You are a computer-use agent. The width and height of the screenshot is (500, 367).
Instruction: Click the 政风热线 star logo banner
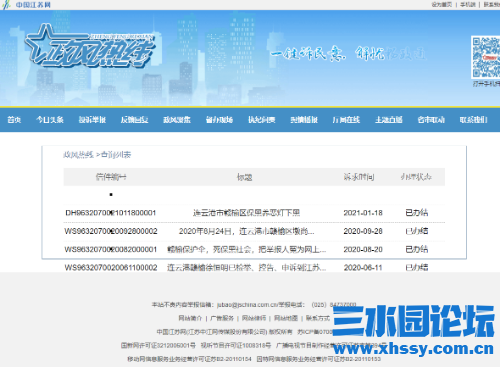tap(90, 47)
